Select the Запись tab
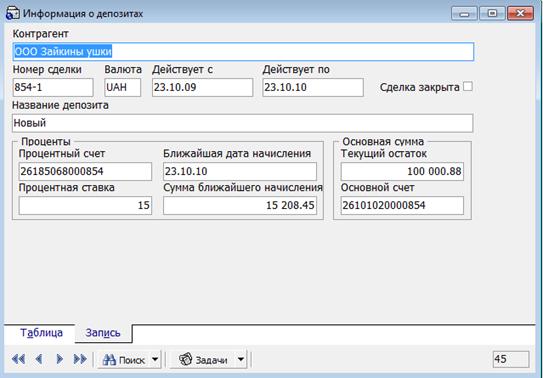The image size is (543, 378). click(103, 333)
